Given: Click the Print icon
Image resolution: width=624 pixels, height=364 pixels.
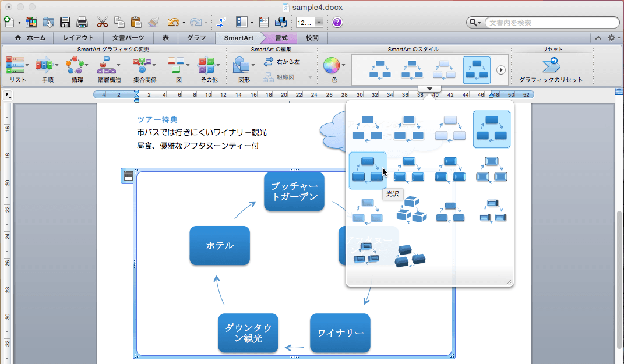Looking at the screenshot, I should (x=82, y=22).
